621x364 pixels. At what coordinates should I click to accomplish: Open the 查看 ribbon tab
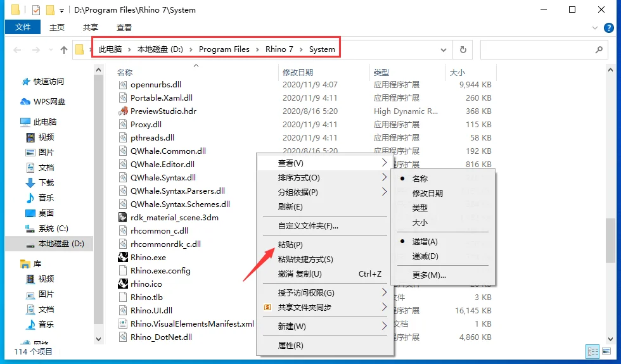124,27
